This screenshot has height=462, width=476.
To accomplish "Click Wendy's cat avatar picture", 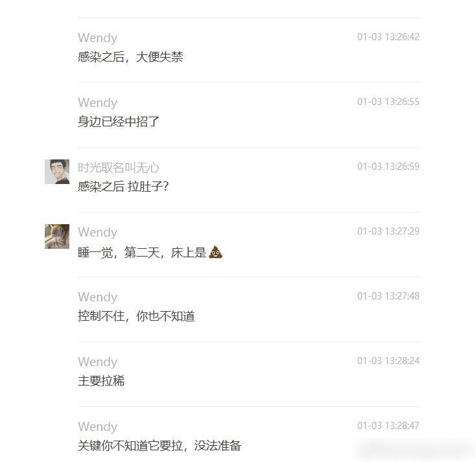I will (x=57, y=237).
